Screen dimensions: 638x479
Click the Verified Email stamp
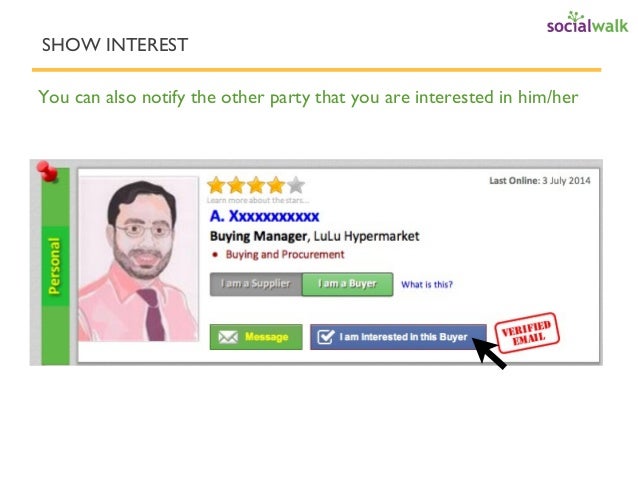[x=527, y=332]
